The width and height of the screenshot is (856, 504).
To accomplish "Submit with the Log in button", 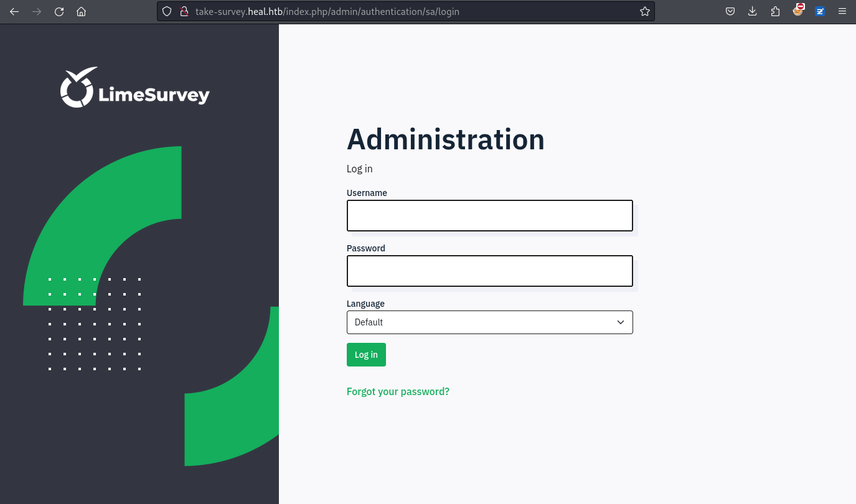I will (366, 355).
